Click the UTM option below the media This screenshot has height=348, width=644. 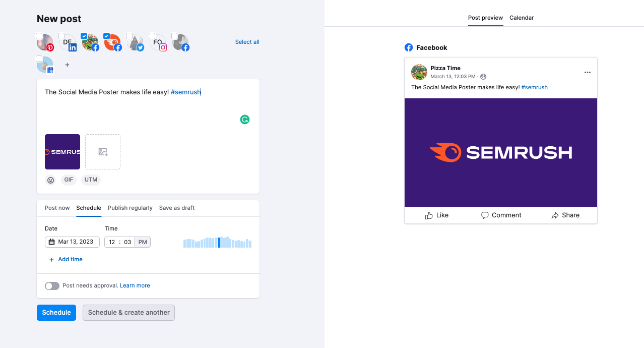pos(91,180)
